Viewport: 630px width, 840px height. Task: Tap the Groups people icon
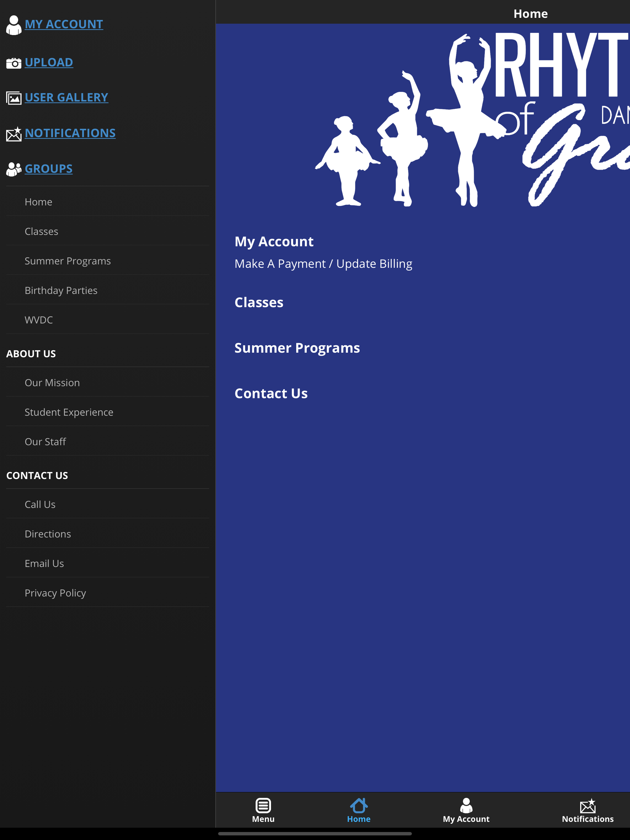tap(14, 169)
